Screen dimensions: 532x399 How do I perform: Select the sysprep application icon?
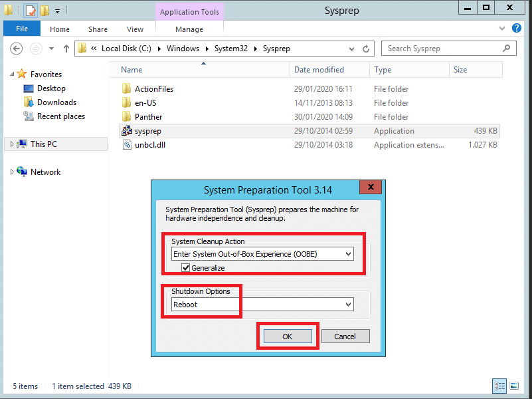click(x=127, y=131)
